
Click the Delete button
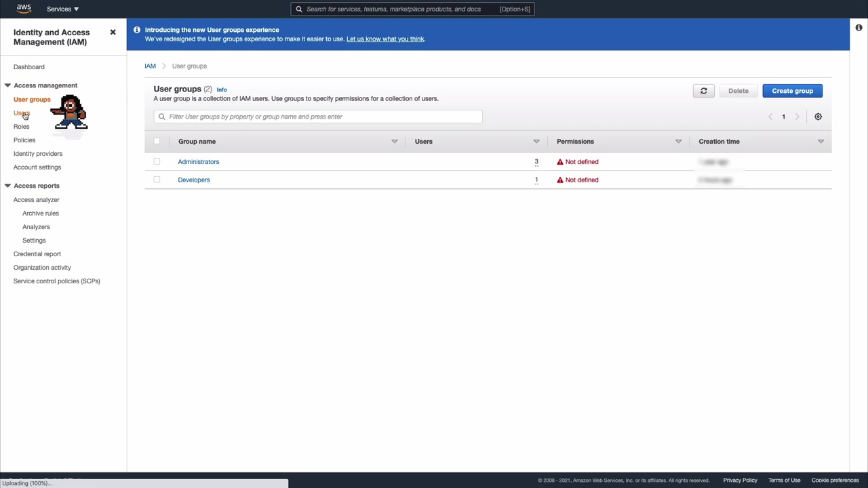[738, 91]
